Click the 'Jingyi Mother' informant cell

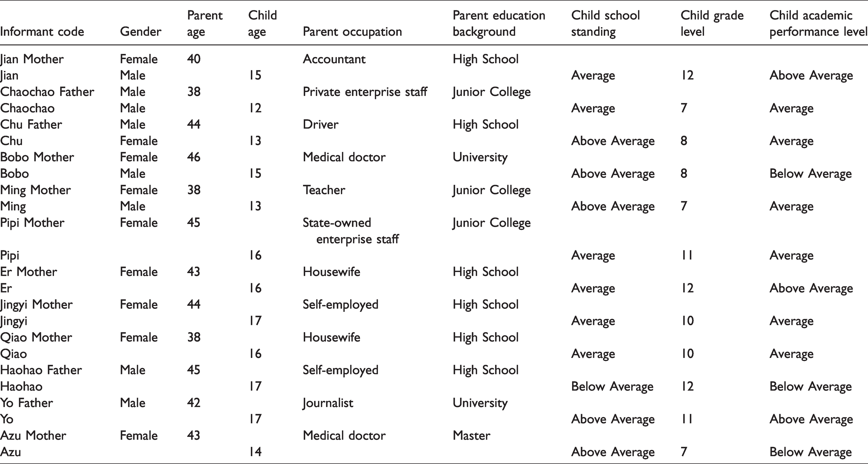pos(36,305)
